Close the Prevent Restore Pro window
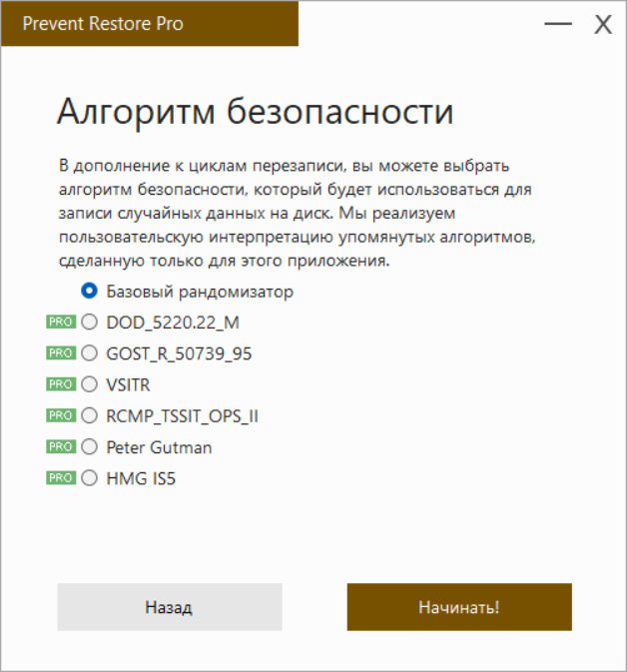627x672 pixels. pos(603,24)
